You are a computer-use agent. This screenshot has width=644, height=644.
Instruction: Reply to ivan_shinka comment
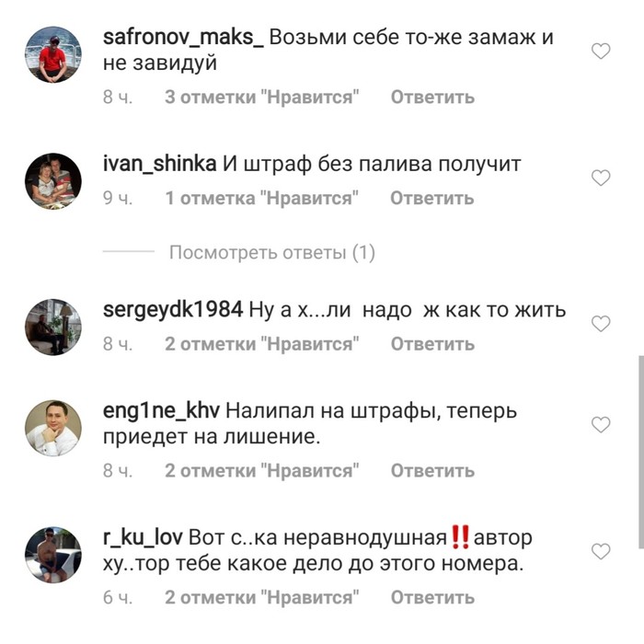pos(432,199)
